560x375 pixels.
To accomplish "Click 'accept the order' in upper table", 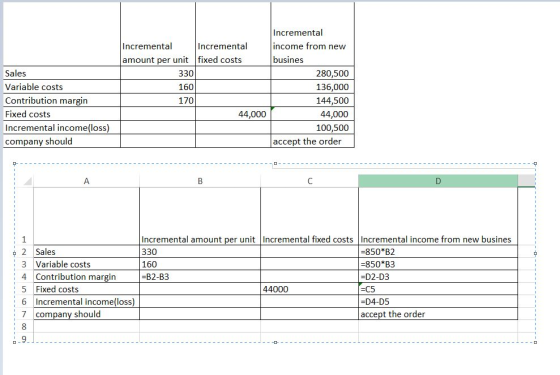I will [307, 141].
